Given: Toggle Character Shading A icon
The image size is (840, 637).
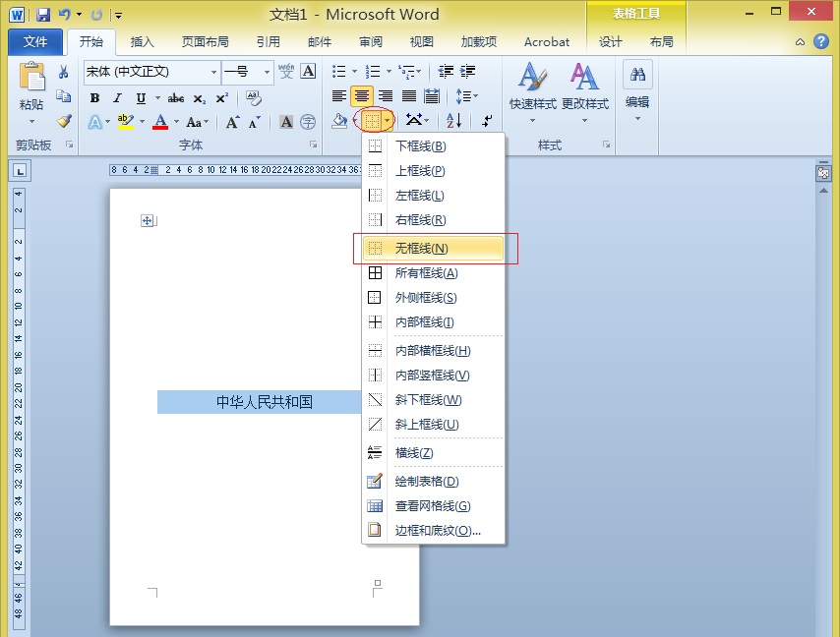Looking at the screenshot, I should pos(286,122).
